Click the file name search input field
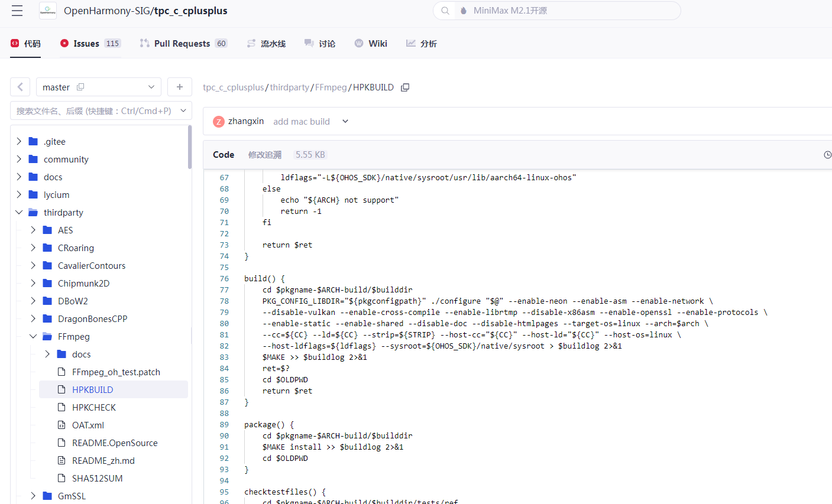Viewport: 832px width, 504px height. 93,110
